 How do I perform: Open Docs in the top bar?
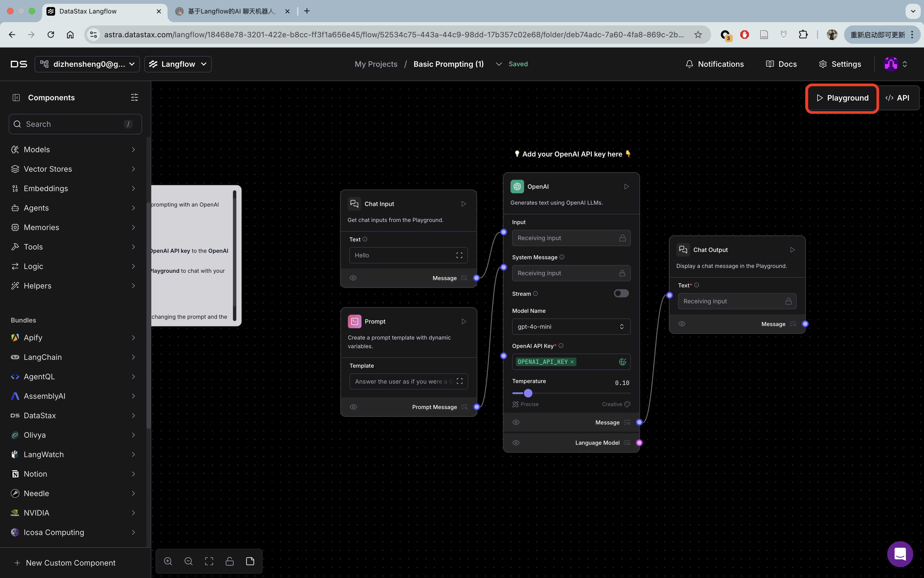[782, 64]
